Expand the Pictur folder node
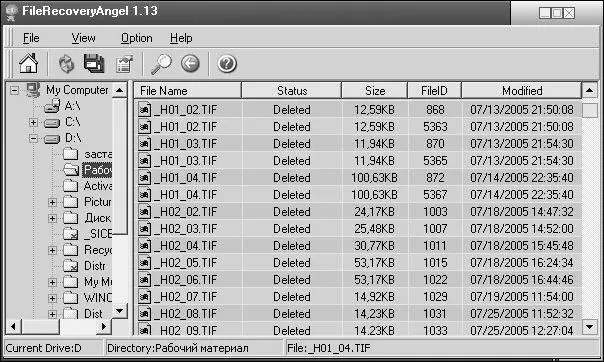 pos(52,202)
